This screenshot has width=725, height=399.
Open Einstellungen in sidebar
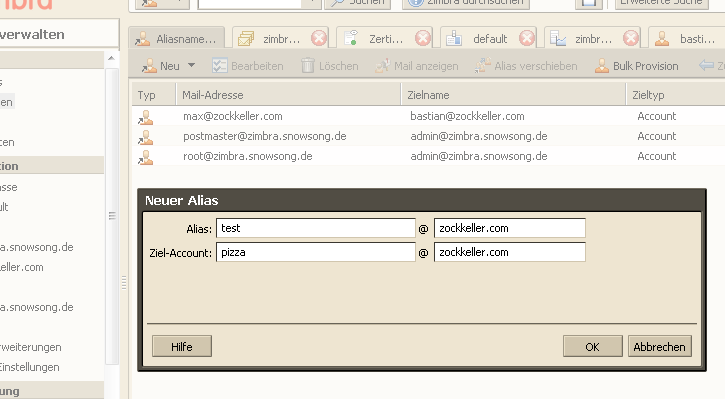coord(30,367)
